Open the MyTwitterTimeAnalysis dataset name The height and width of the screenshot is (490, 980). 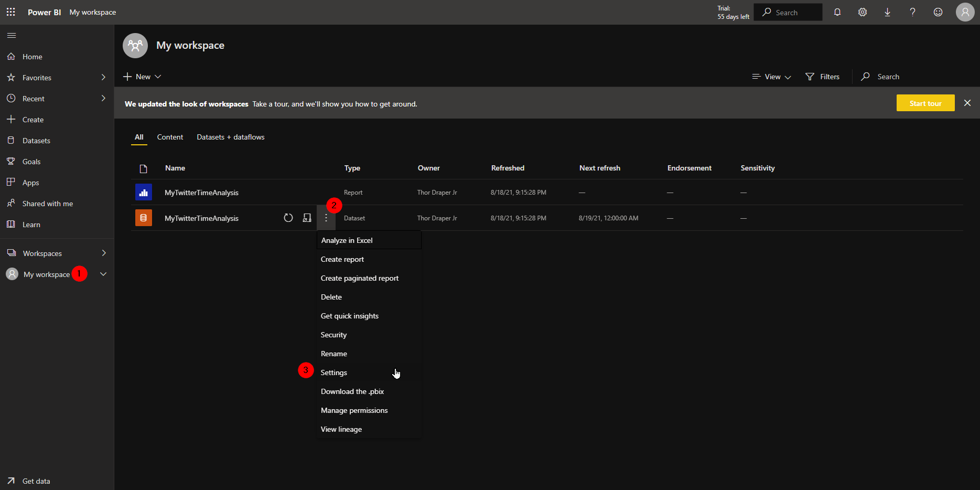coord(201,218)
